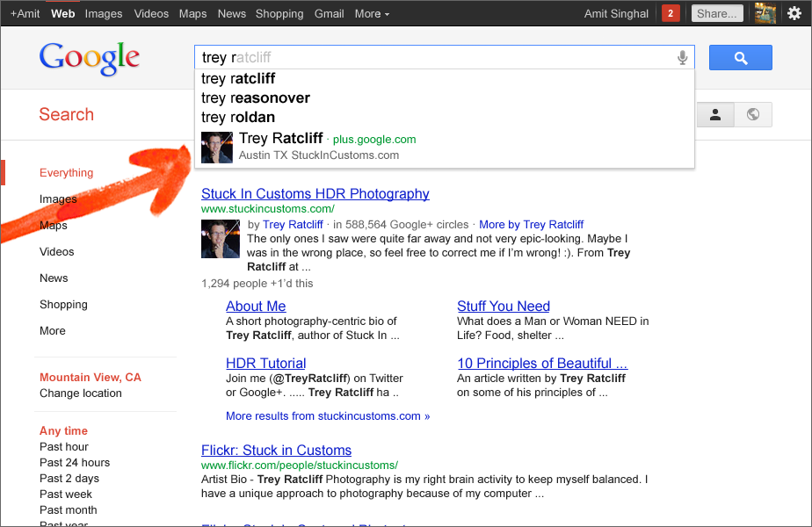Select Videos in the left sidebar
The height and width of the screenshot is (527, 812).
(57, 252)
